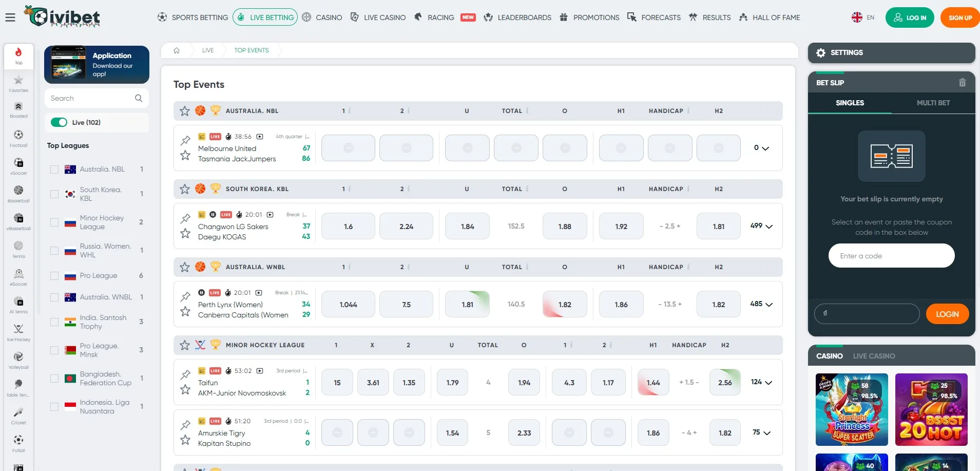Toggle the Live (102) switch
The height and width of the screenshot is (471, 980).
pyautogui.click(x=59, y=122)
